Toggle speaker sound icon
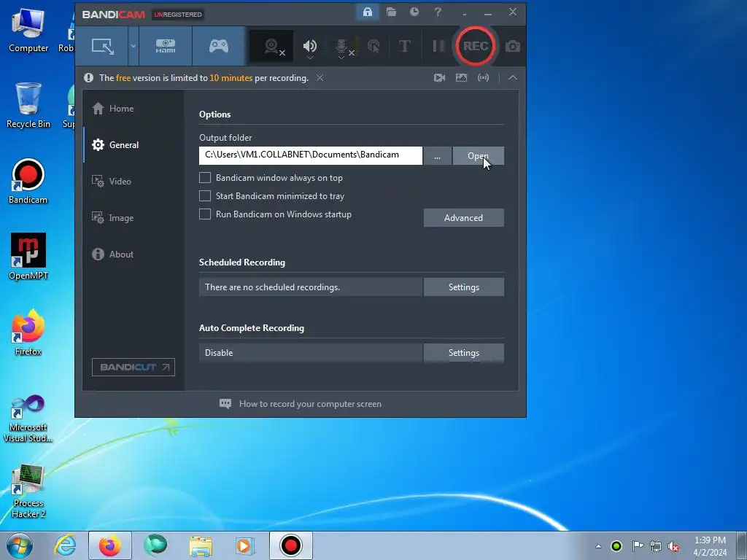 coord(309,45)
